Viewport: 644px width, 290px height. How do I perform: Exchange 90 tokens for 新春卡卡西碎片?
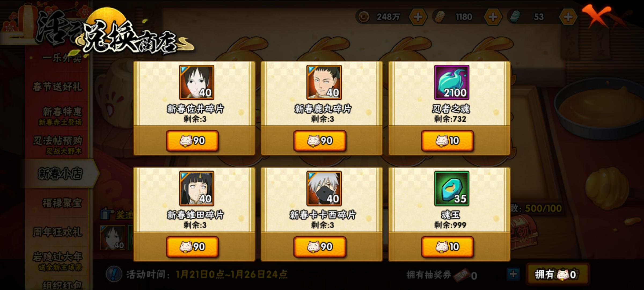320,247
